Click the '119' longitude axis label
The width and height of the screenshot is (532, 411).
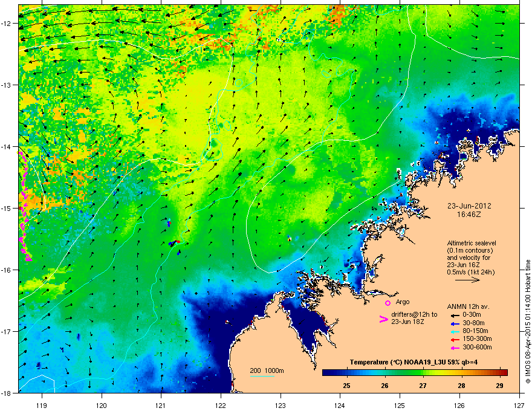(x=42, y=405)
